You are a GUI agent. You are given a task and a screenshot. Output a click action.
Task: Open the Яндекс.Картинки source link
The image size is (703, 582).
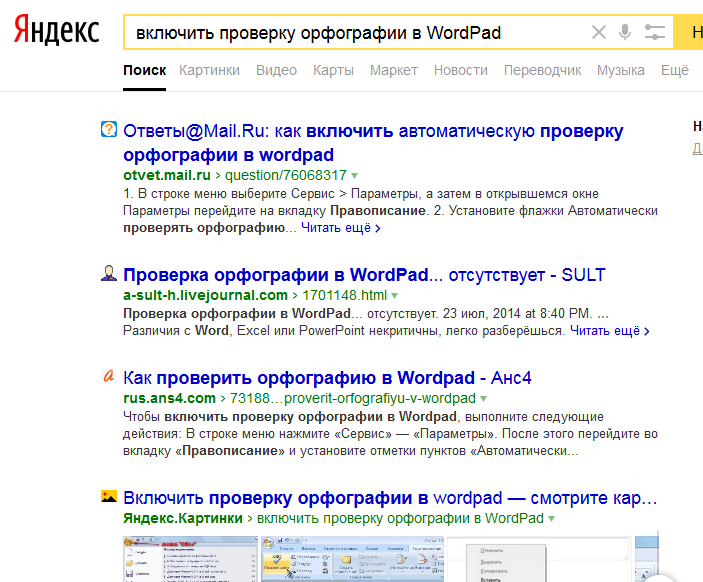pos(183,518)
